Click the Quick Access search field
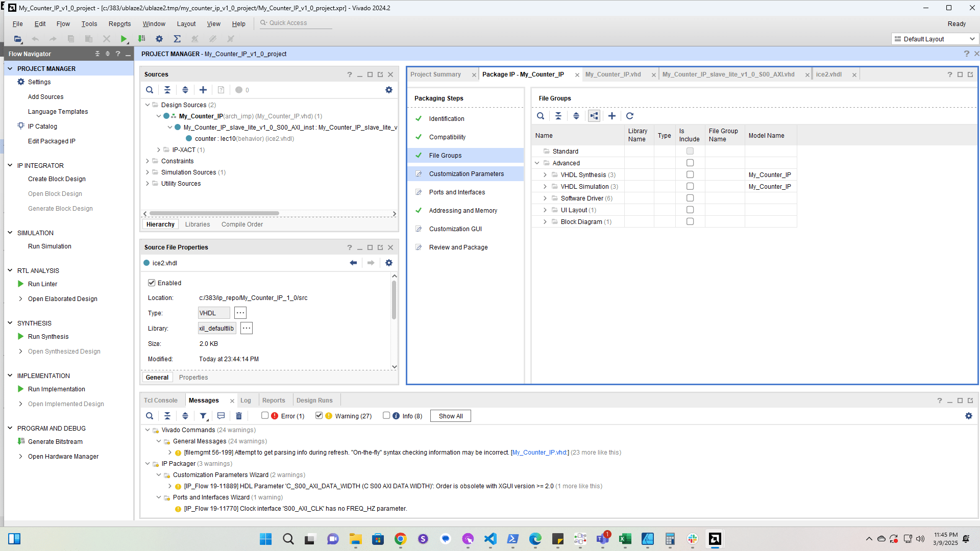980x551 pixels. tap(296, 23)
